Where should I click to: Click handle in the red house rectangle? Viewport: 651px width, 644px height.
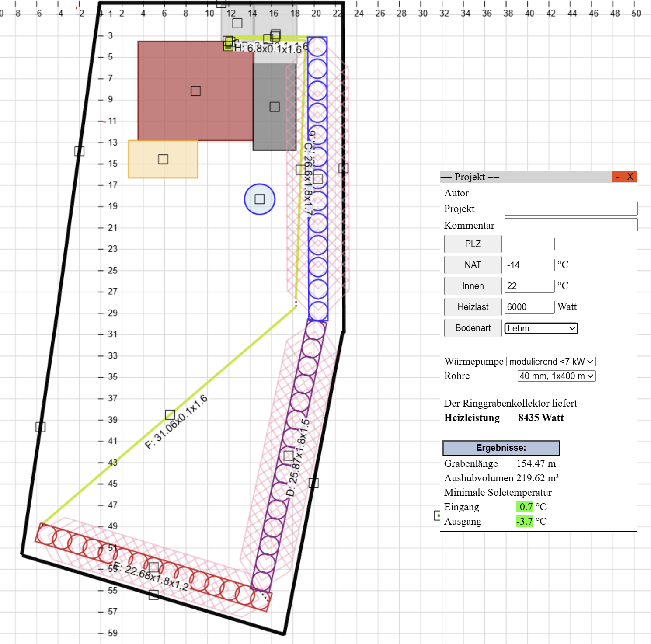195,91
